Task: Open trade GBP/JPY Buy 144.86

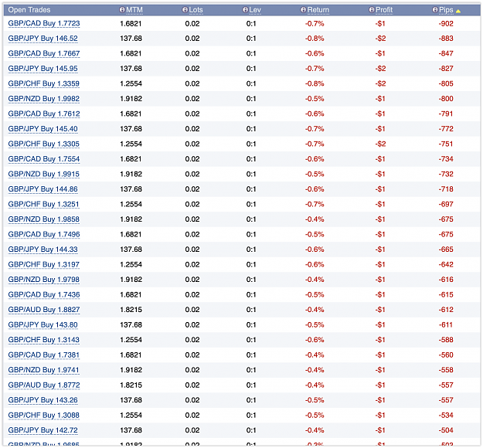Action: [x=43, y=189]
